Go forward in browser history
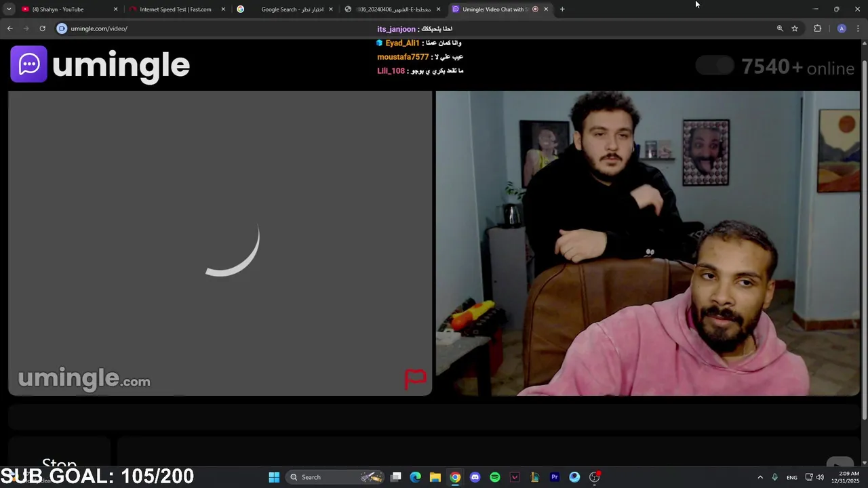Viewport: 868px width, 488px height. [26, 28]
